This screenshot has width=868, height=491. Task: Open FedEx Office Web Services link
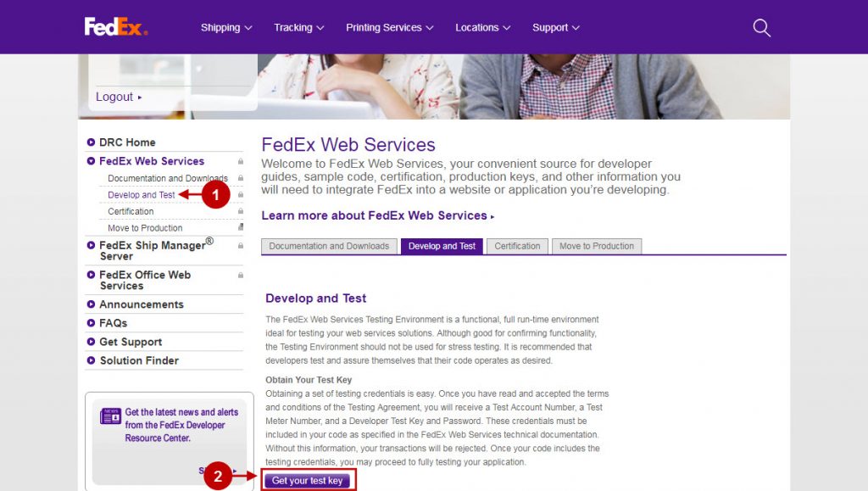click(145, 280)
